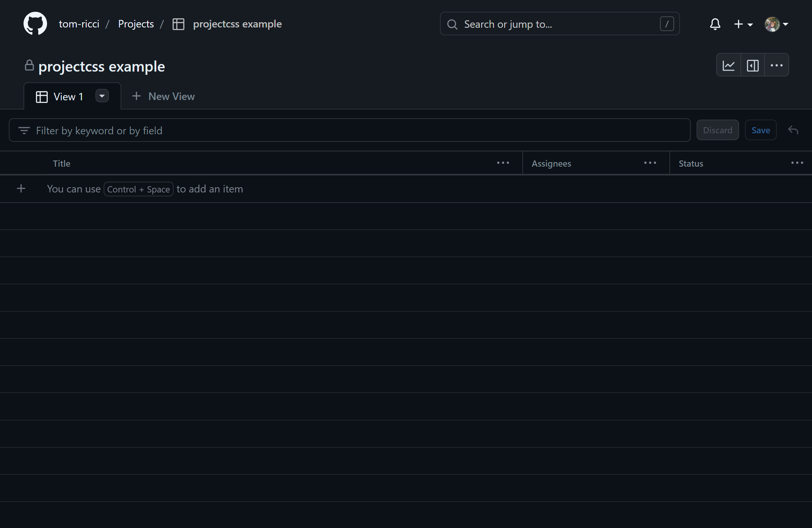Click the filter icon in the filter bar
812x528 pixels.
[24, 130]
